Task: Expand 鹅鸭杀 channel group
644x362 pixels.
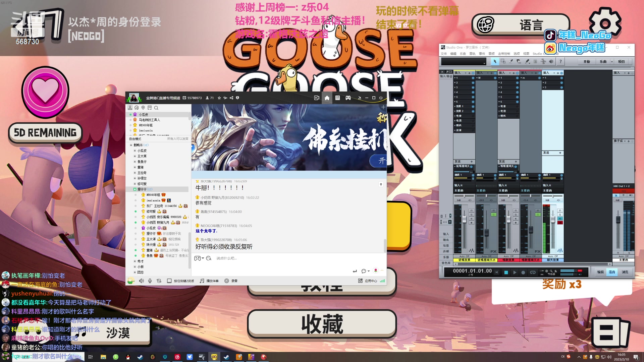Action: coord(131,145)
